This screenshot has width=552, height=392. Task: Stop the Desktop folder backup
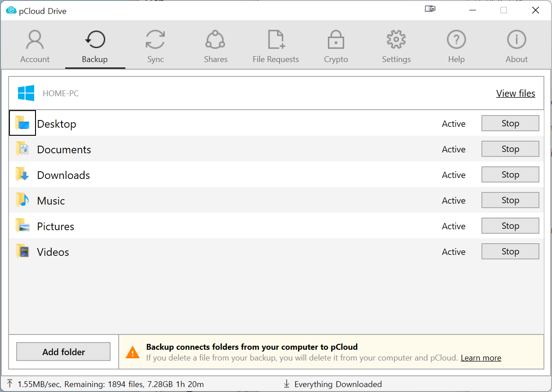click(510, 123)
